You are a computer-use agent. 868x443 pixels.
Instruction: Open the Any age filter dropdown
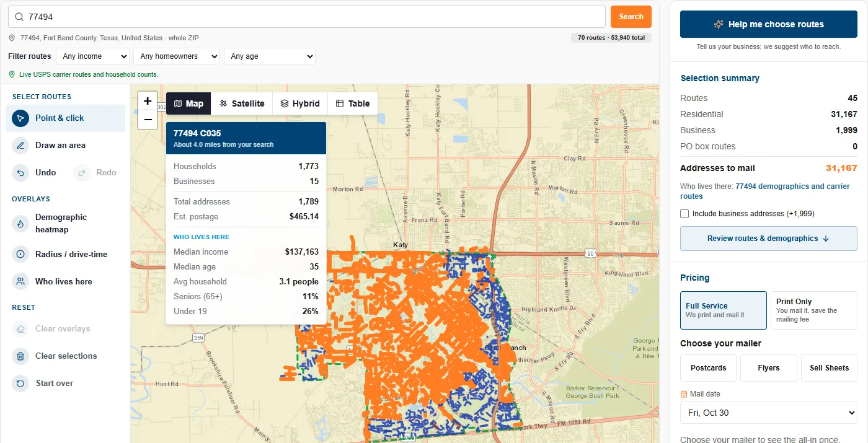pyautogui.click(x=270, y=56)
